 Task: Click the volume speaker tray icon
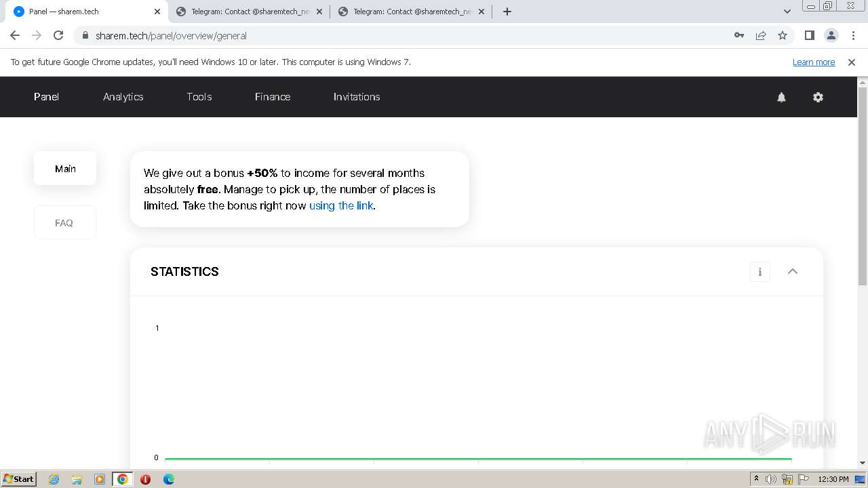coord(771,479)
